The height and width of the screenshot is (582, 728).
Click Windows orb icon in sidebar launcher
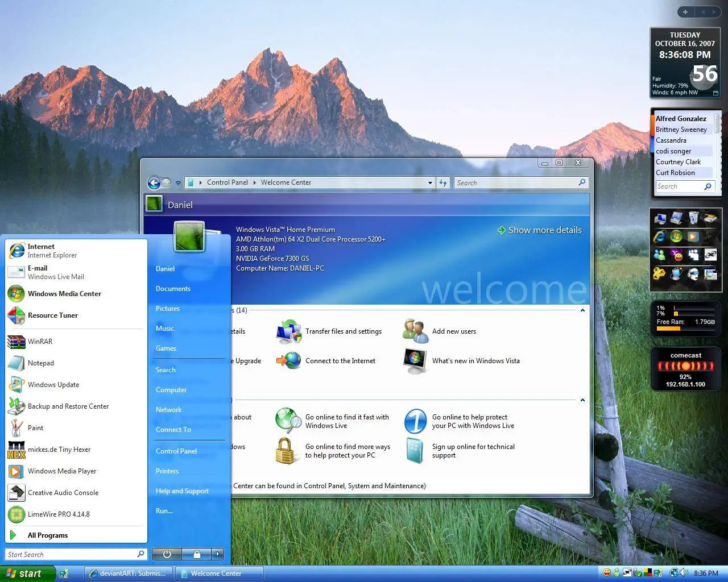coord(676,236)
